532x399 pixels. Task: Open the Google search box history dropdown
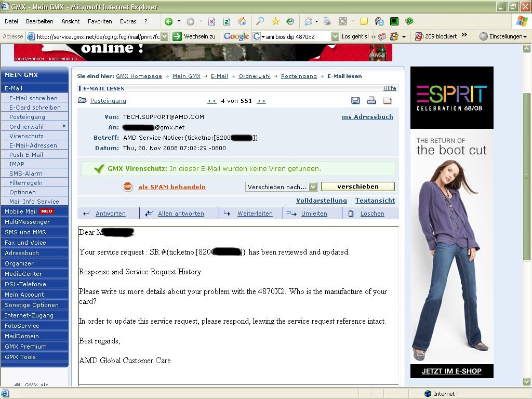pyautogui.click(x=335, y=36)
